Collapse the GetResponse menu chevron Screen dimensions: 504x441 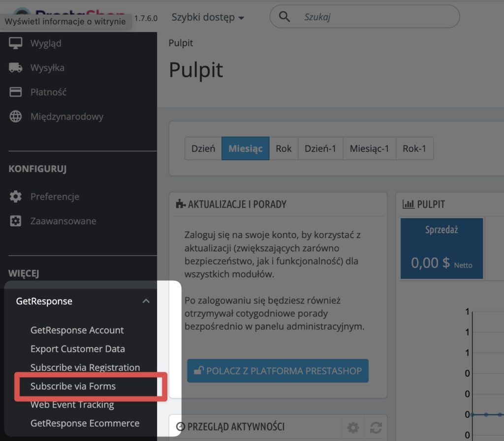(146, 301)
